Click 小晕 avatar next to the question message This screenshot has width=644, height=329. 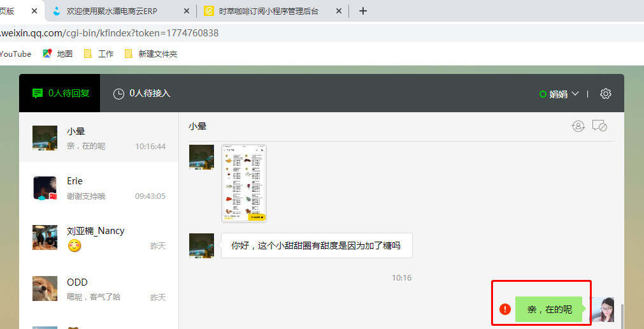pos(201,245)
